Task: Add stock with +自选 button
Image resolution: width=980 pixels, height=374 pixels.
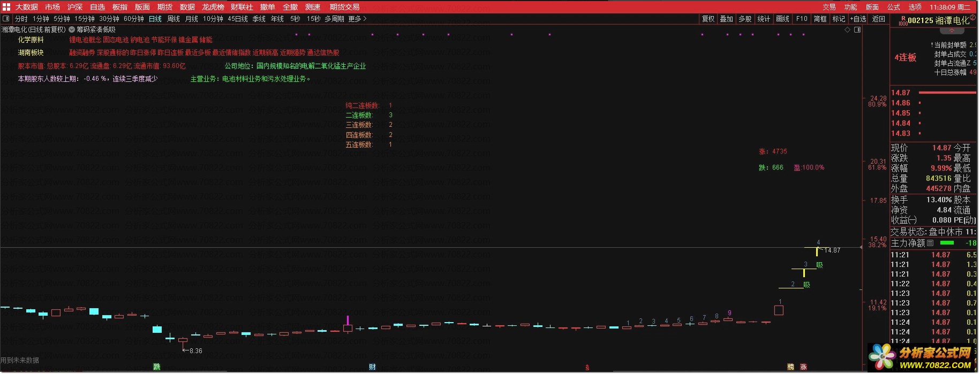Action: (858, 19)
